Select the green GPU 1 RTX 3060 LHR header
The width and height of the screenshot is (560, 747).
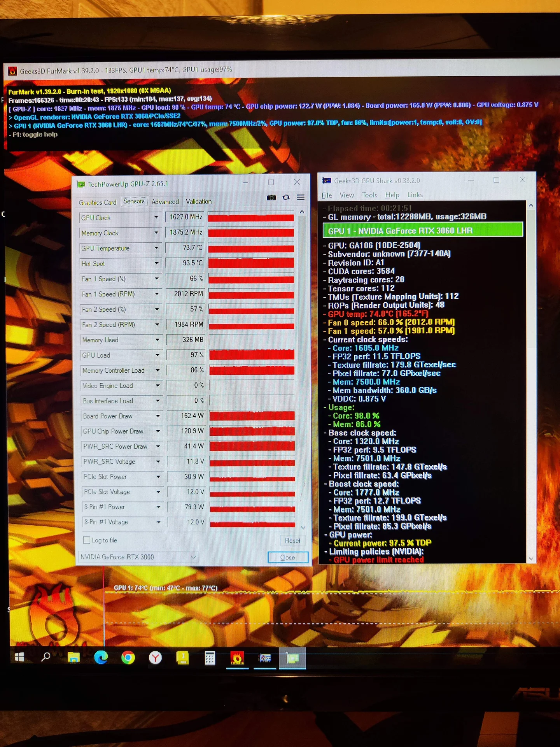pos(423,230)
